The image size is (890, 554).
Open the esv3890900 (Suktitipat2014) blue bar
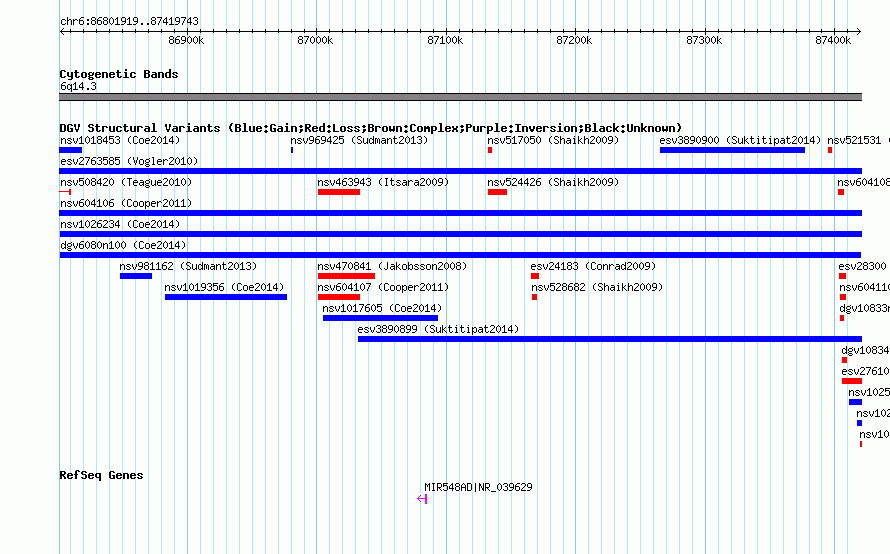click(x=732, y=150)
